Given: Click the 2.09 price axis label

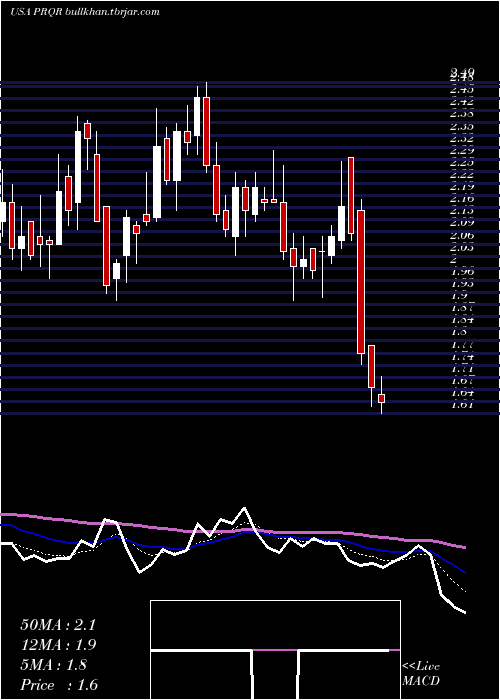Looking at the screenshot, I should pyautogui.click(x=462, y=222).
